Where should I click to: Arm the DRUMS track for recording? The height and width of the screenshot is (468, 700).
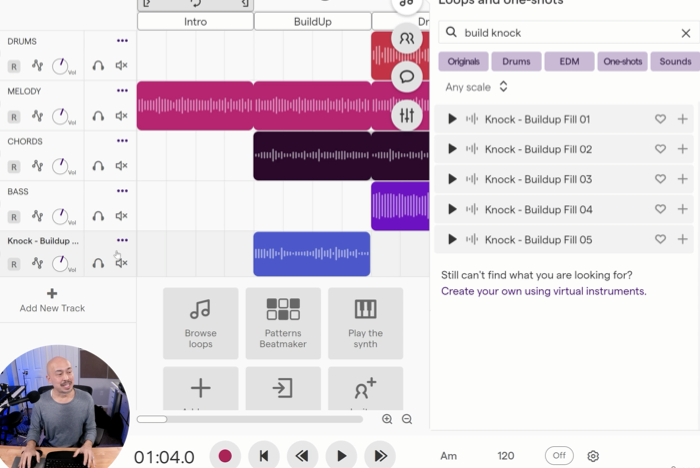[14, 67]
